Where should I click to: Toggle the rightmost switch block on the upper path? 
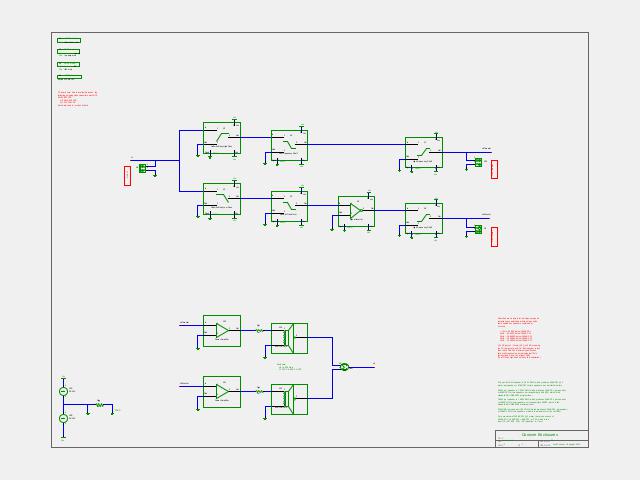click(424, 152)
